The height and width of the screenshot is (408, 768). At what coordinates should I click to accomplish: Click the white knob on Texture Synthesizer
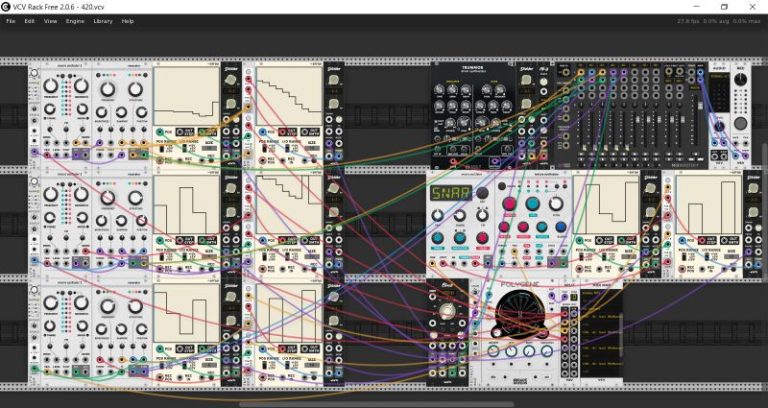pyautogui.click(x=555, y=203)
